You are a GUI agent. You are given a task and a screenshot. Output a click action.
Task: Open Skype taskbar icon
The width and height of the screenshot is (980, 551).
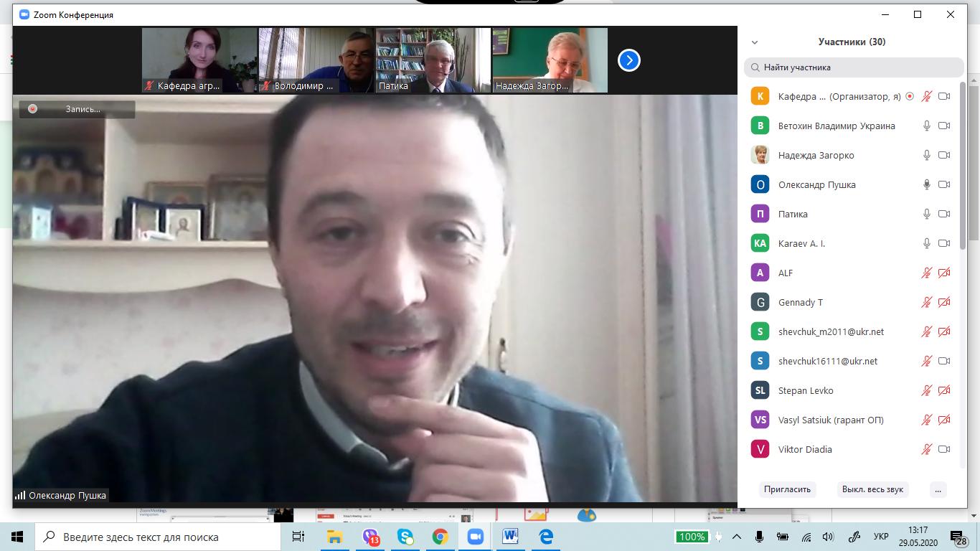(x=405, y=537)
